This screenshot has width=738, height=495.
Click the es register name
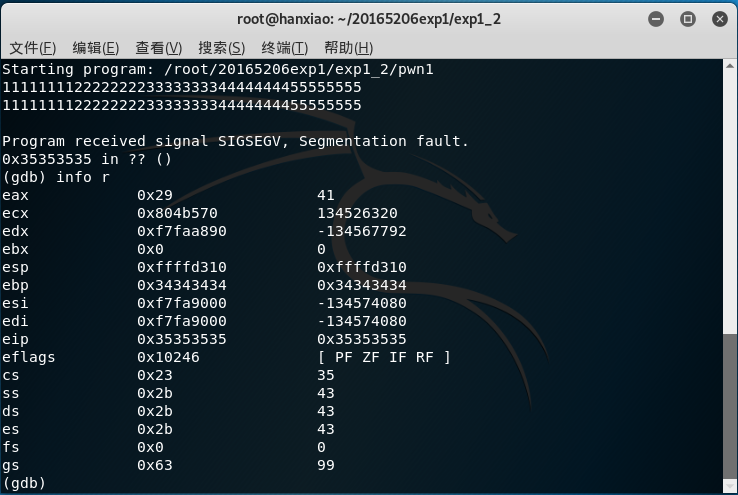point(10,429)
